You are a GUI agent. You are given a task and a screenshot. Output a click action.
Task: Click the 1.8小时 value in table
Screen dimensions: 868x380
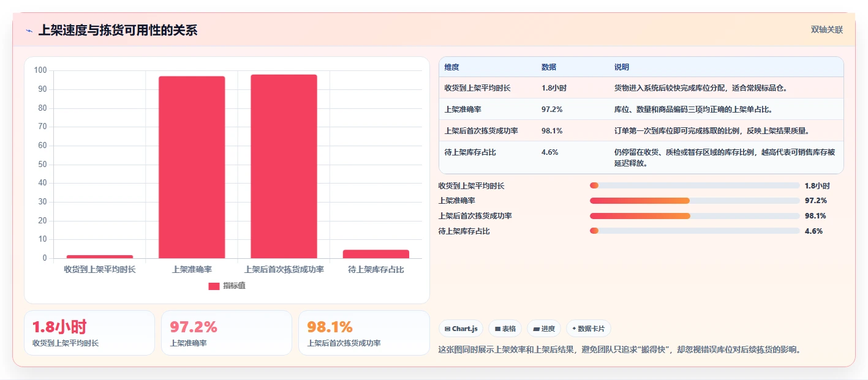coord(554,88)
